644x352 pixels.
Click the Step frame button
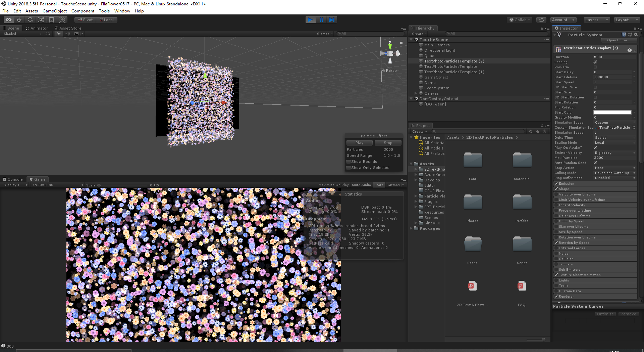tap(332, 20)
